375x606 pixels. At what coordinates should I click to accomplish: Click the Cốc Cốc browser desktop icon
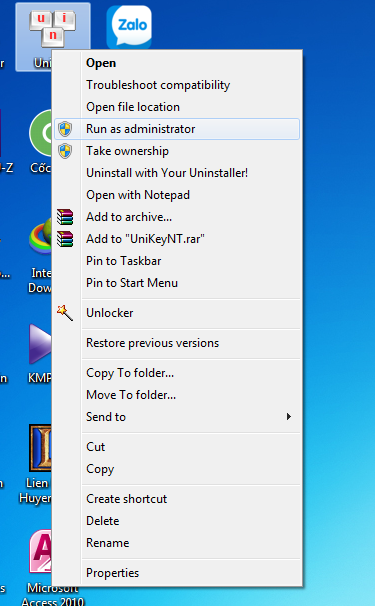click(x=40, y=133)
